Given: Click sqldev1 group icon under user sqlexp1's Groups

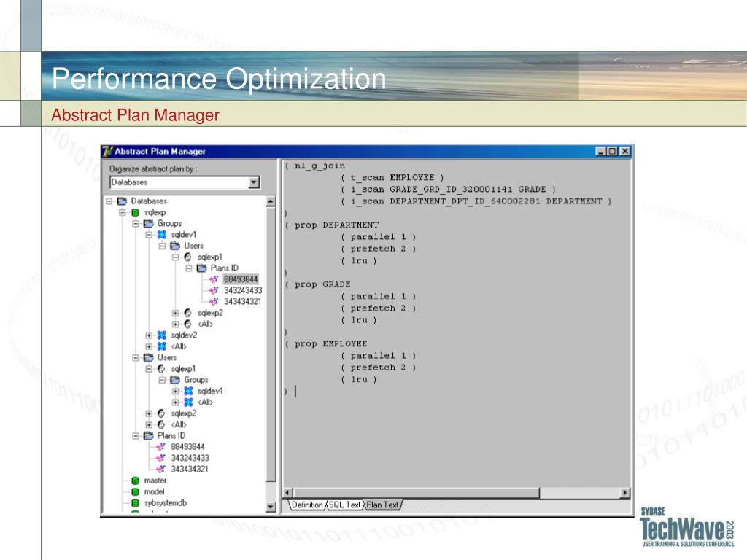Looking at the screenshot, I should coord(189,391).
